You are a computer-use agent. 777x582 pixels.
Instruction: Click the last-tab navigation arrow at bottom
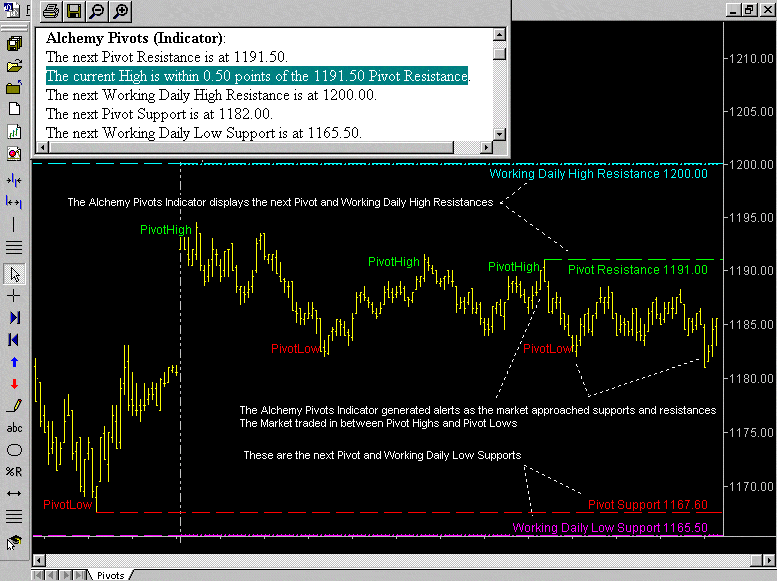[x=79, y=575]
